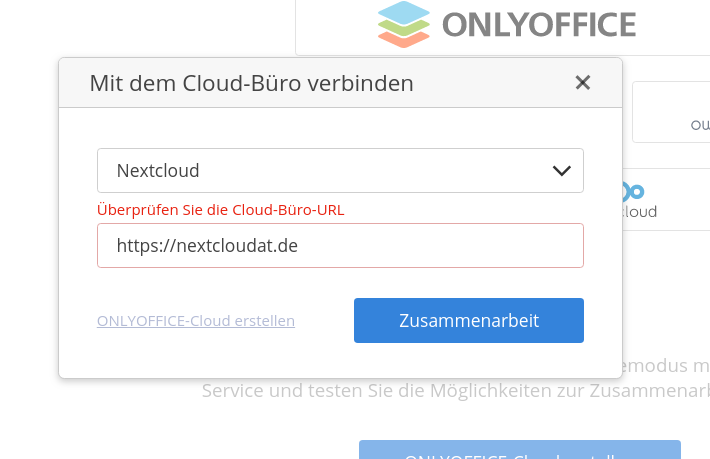Click the ONLYOFFICE stacked-layers logo icon

tap(404, 24)
